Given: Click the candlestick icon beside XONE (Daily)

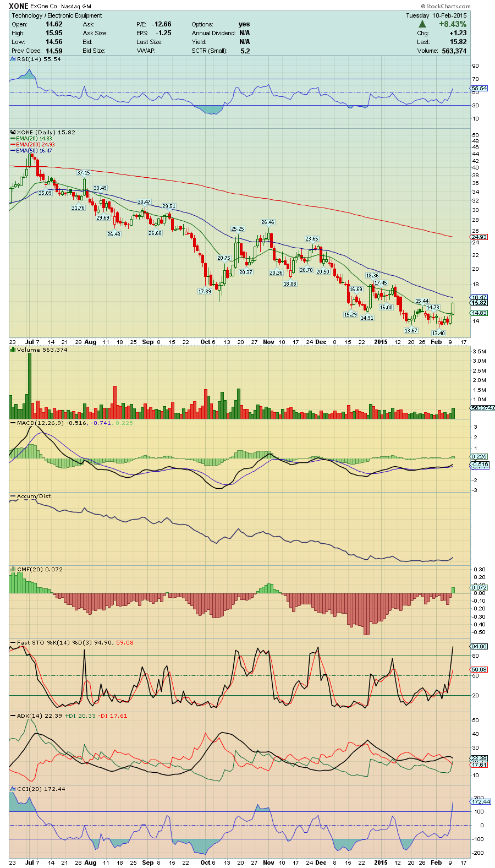Looking at the screenshot, I should pos(13,132).
